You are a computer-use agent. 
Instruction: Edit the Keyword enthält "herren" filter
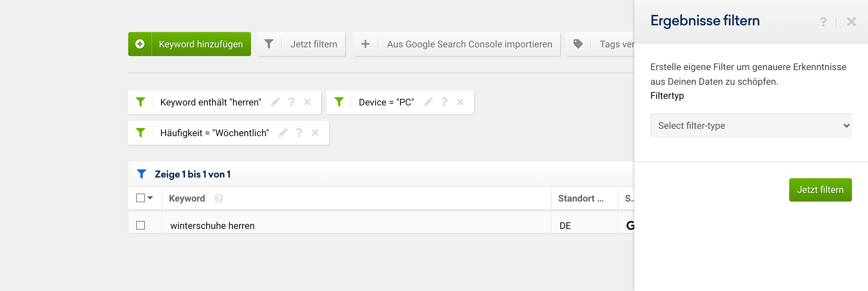(275, 102)
